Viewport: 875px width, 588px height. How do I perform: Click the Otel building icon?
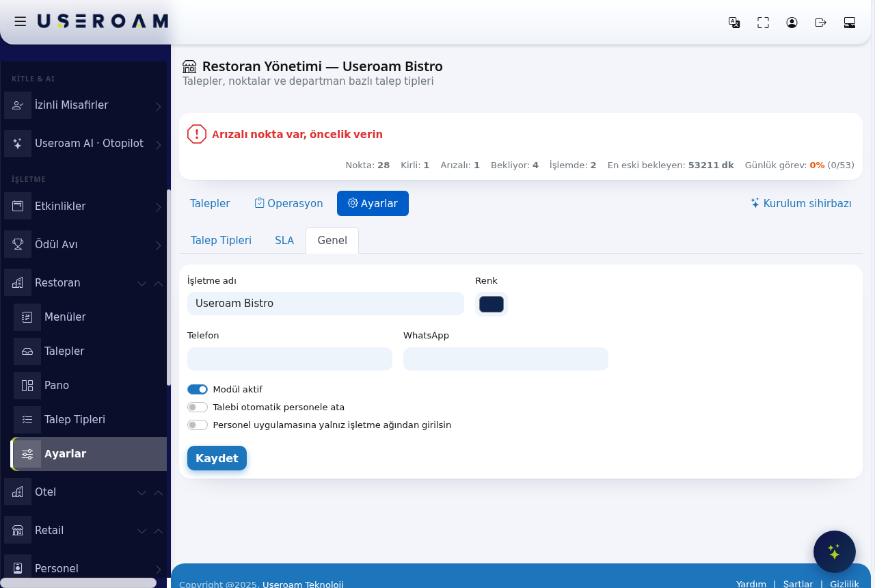[x=18, y=492]
